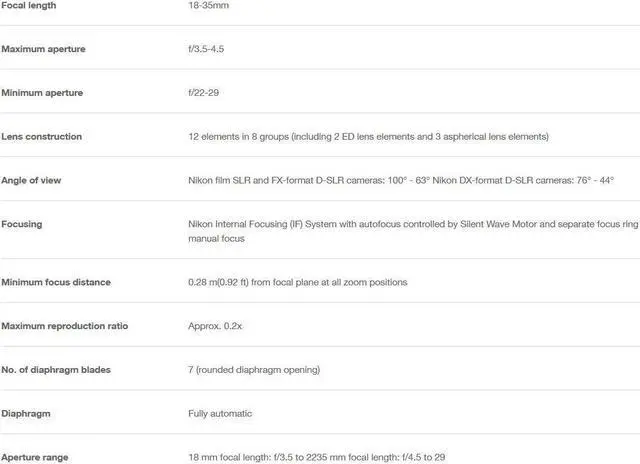Select the Approx. 0.2x value
The height and width of the screenshot is (464, 640).
[215, 326]
